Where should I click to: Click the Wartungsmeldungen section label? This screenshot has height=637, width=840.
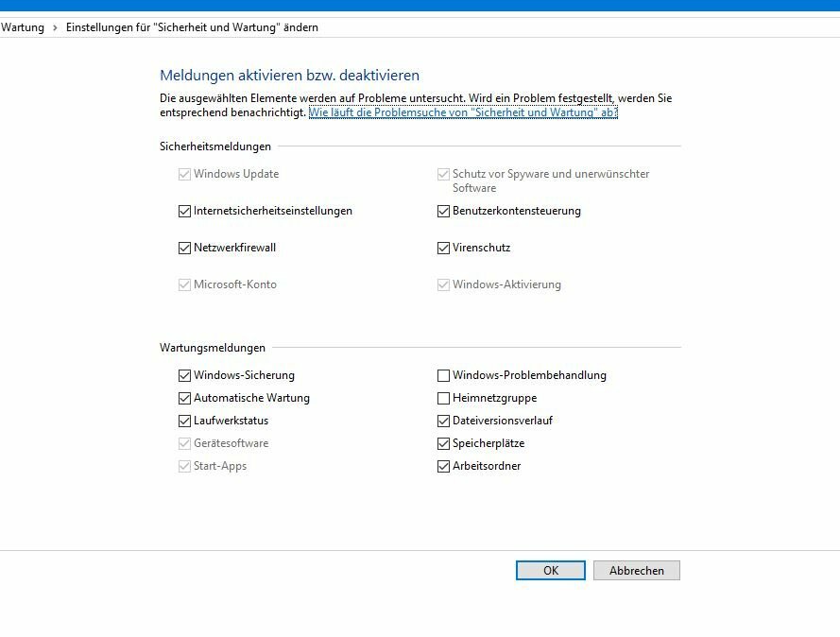[x=213, y=348]
